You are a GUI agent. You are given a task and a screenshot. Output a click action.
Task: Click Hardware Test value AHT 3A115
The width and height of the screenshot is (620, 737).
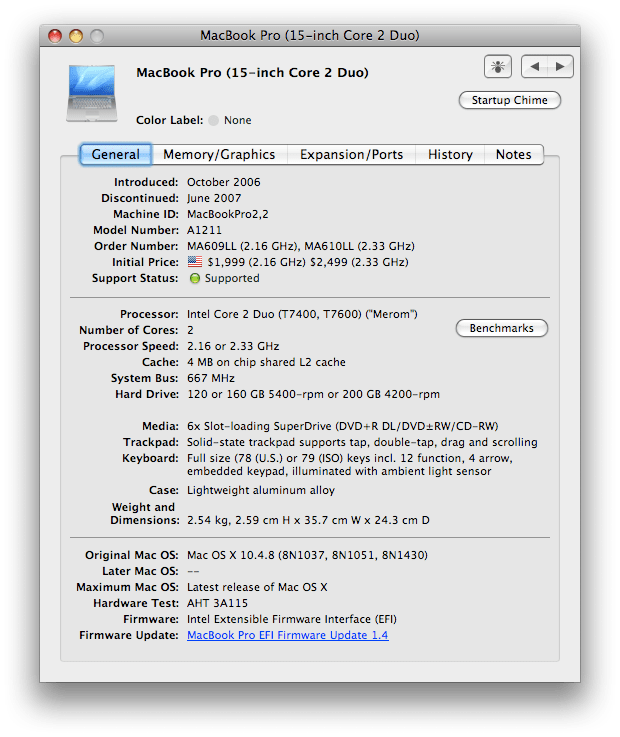click(x=217, y=603)
